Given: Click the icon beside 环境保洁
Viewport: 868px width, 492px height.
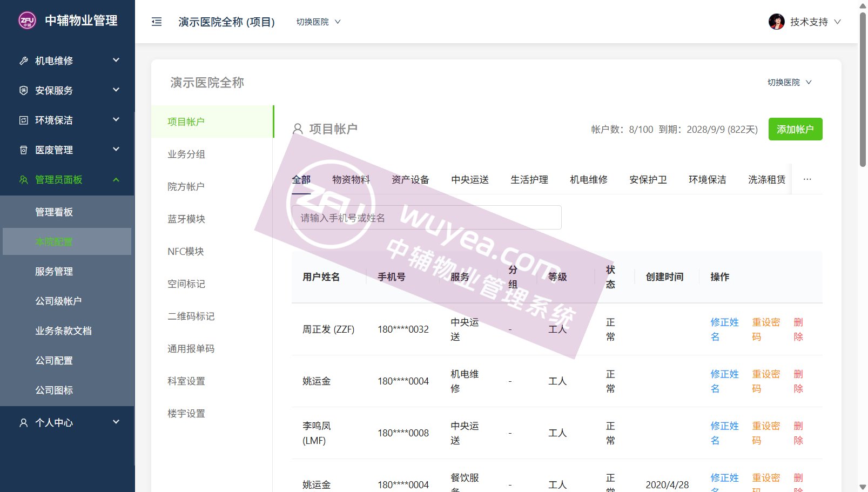Looking at the screenshot, I should click(23, 120).
